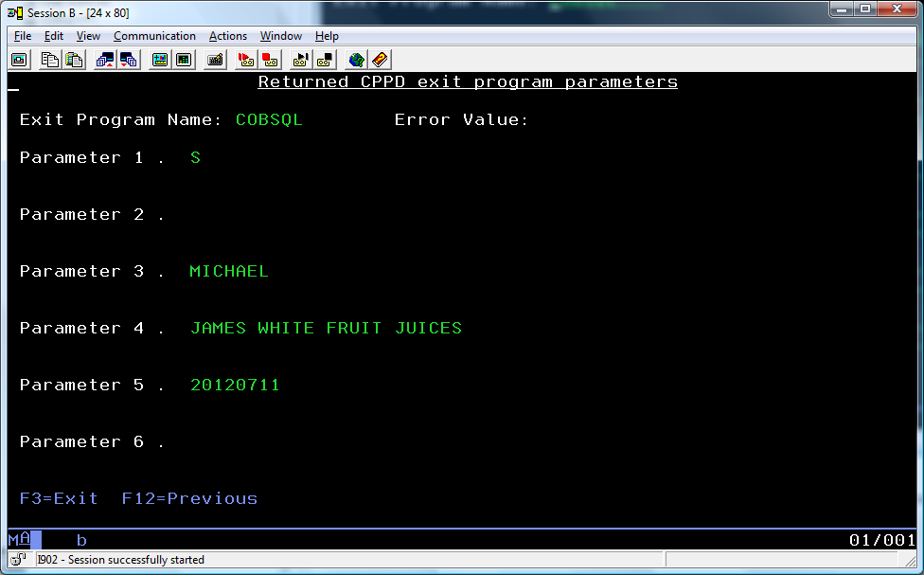
Task: Click the MA status indicator in operator area
Action: [x=19, y=539]
